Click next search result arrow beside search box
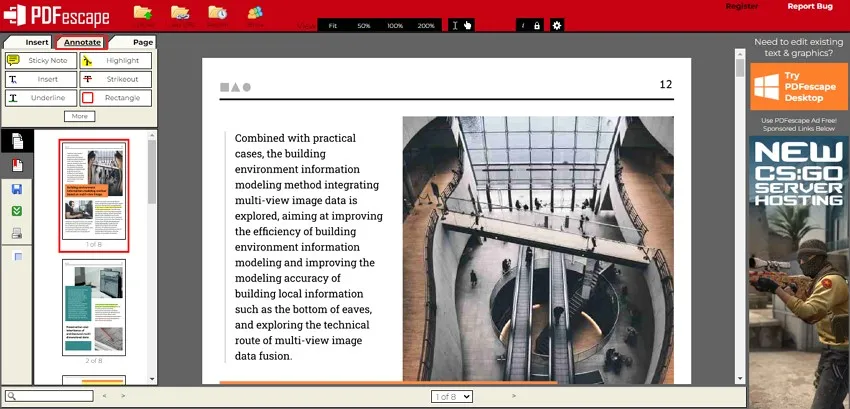This screenshot has width=850, height=409. tap(123, 396)
